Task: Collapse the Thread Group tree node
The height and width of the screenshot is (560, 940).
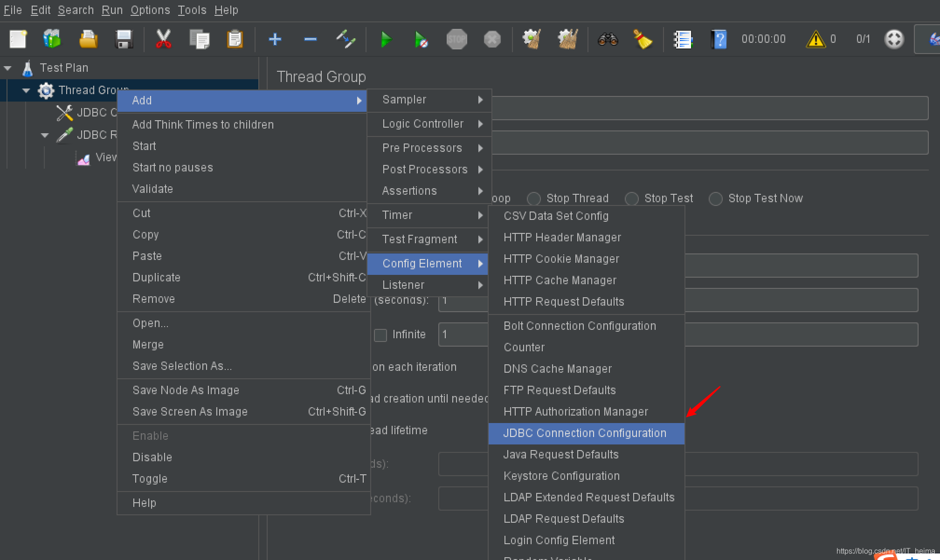Action: tap(27, 90)
